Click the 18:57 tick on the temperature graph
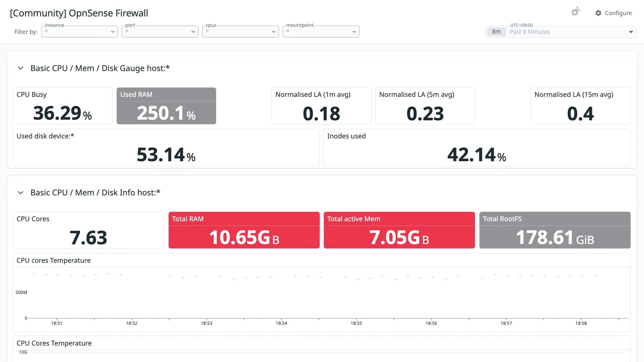 [x=506, y=323]
